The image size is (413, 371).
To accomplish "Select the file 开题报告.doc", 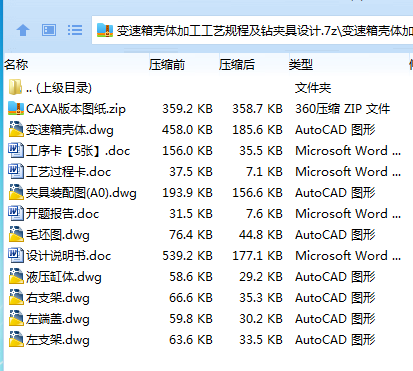I will pos(63,214).
